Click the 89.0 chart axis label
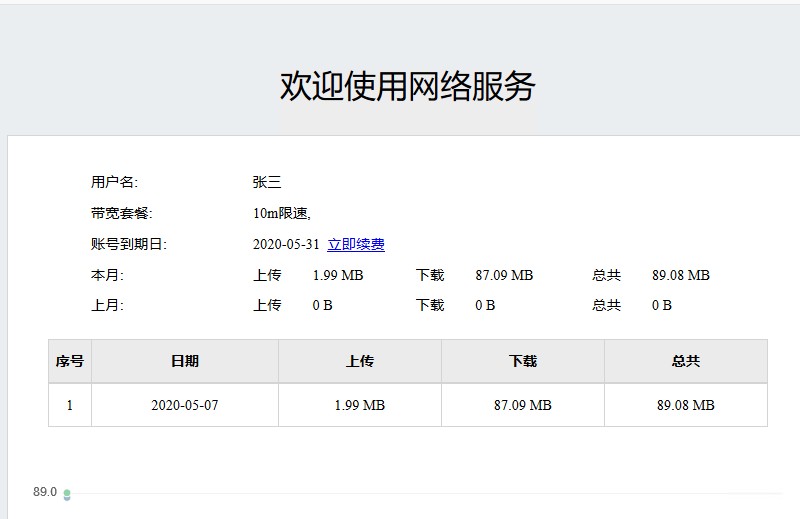800x519 pixels. (x=45, y=492)
